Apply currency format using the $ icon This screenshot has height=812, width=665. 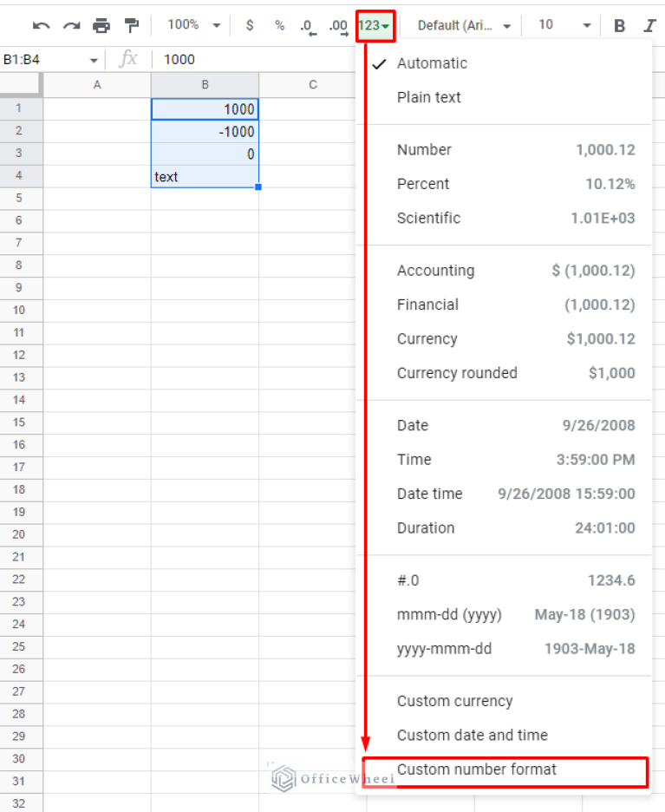pos(250,25)
